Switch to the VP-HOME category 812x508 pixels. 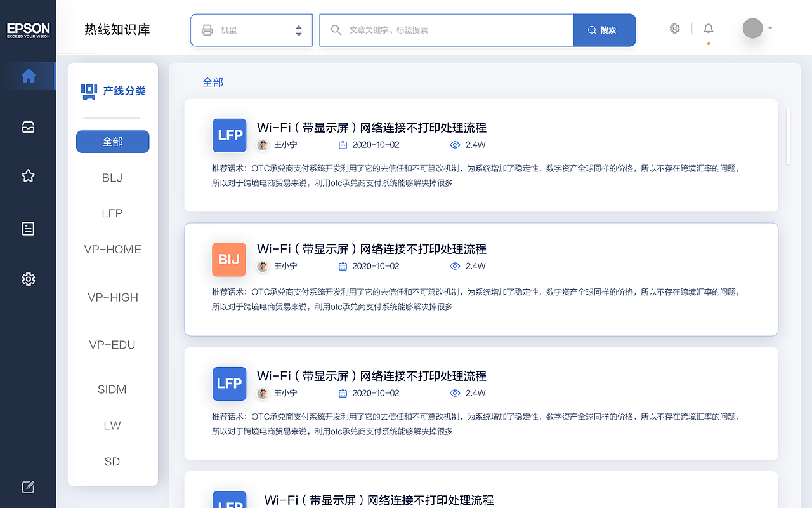[113, 250]
